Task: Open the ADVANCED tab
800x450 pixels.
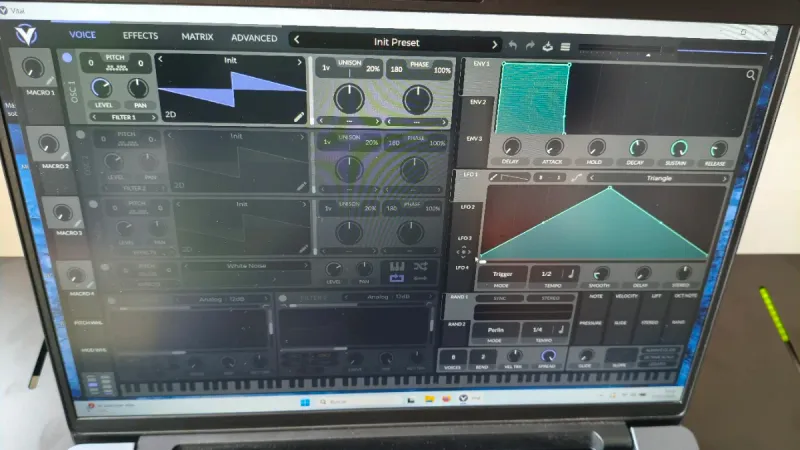Action: [254, 38]
